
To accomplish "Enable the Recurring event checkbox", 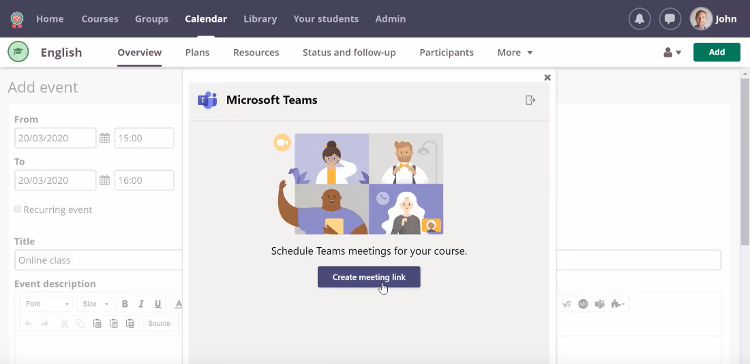I will pyautogui.click(x=18, y=209).
